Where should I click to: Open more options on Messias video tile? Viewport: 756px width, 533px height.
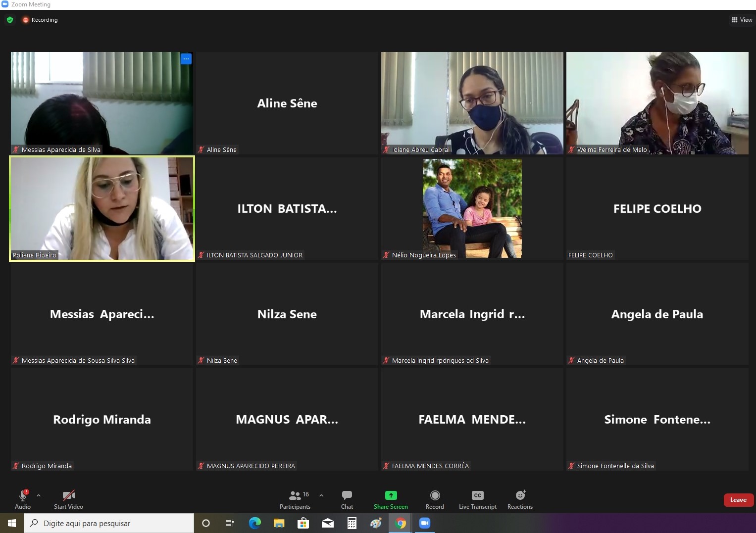(x=186, y=59)
